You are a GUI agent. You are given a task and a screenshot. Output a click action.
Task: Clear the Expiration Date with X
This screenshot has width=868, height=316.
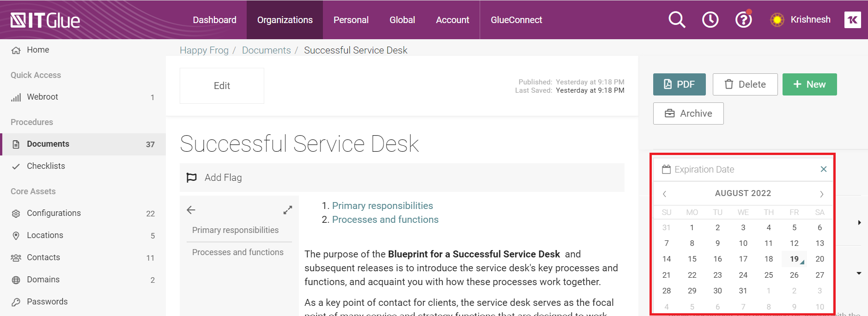pos(823,169)
